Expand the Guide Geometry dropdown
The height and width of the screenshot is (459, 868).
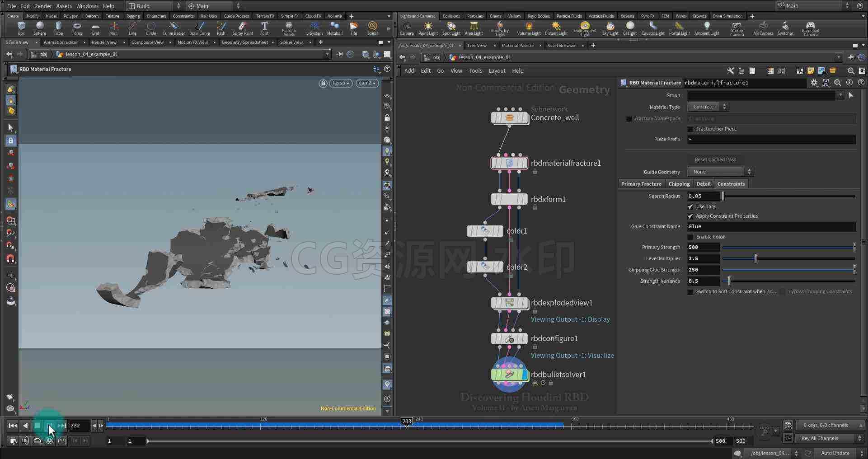tap(720, 172)
